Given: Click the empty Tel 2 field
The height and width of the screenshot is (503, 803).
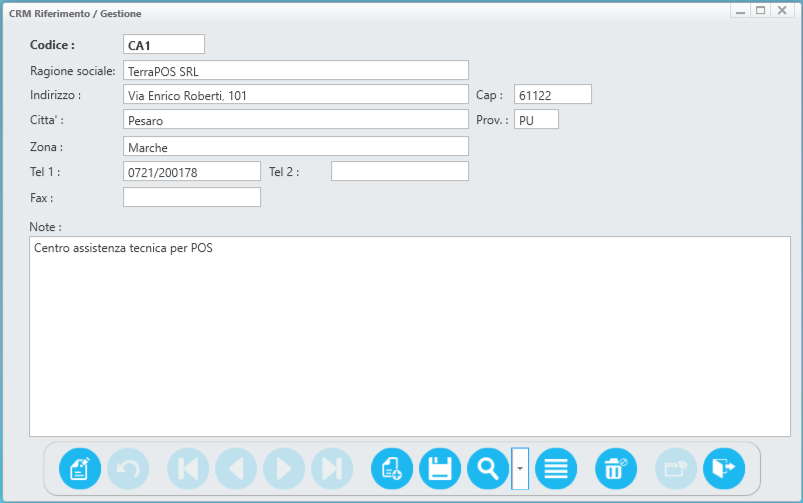Looking at the screenshot, I should coord(400,171).
